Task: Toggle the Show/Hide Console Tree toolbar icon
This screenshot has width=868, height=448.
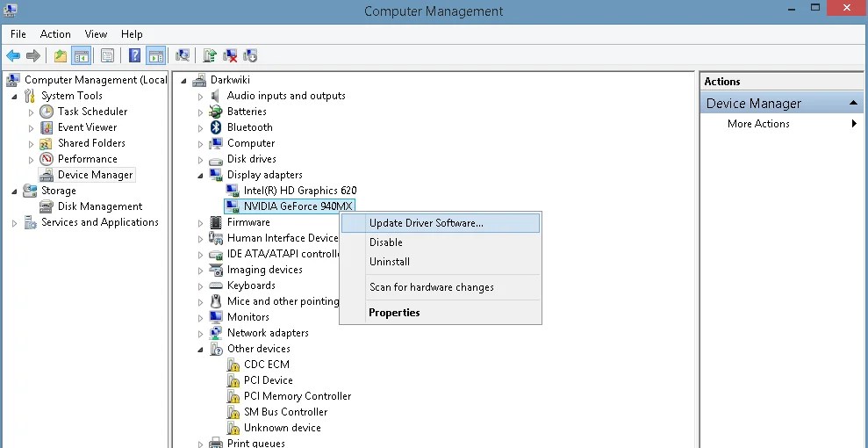Action: [81, 55]
